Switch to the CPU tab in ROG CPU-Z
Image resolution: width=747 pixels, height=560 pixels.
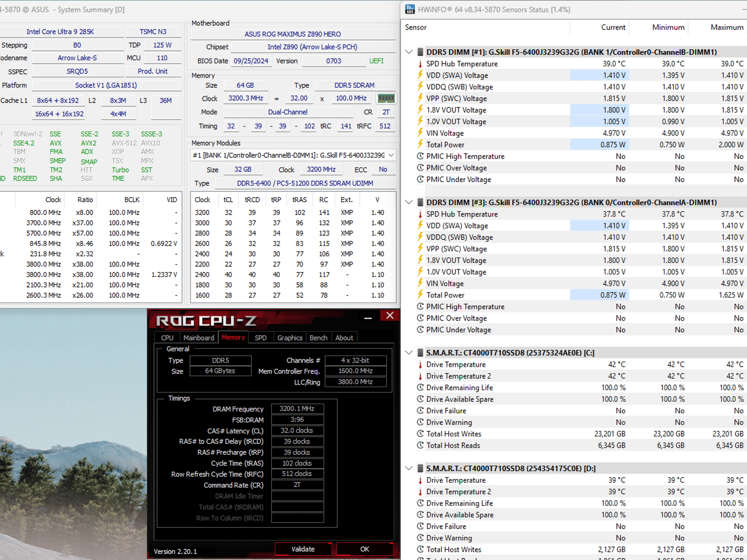click(167, 338)
